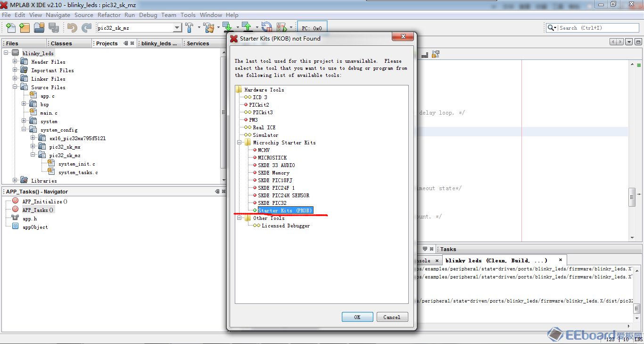The image size is (644, 344).
Task: Select SKDE PIC32 starter kit
Action: point(272,203)
